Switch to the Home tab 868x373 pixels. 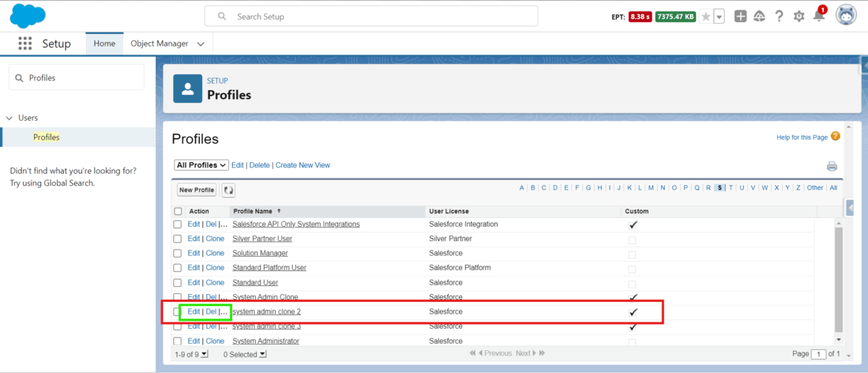tap(104, 43)
